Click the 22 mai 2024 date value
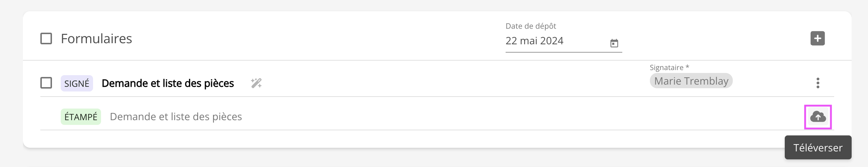 pos(534,41)
